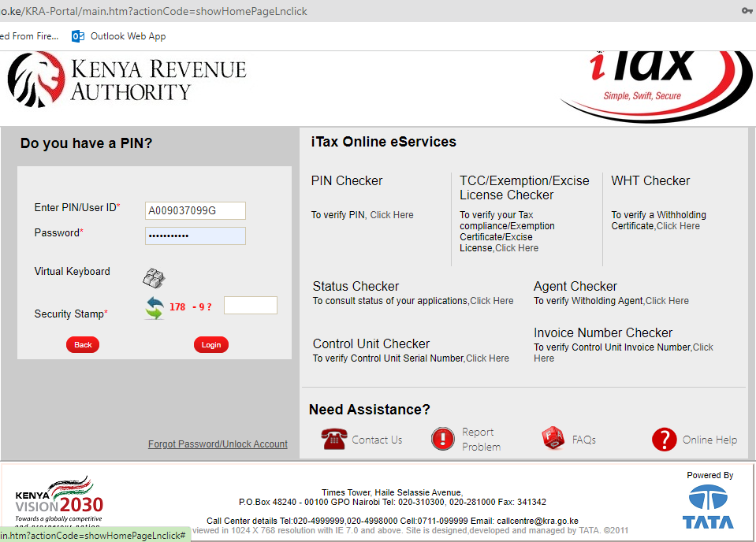756x542 pixels.
Task: Click Forgot Password/Unlock Account
Action: coord(218,444)
